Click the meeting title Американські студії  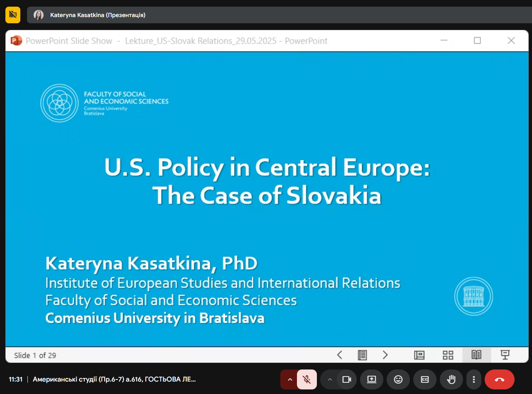pyautogui.click(x=114, y=379)
